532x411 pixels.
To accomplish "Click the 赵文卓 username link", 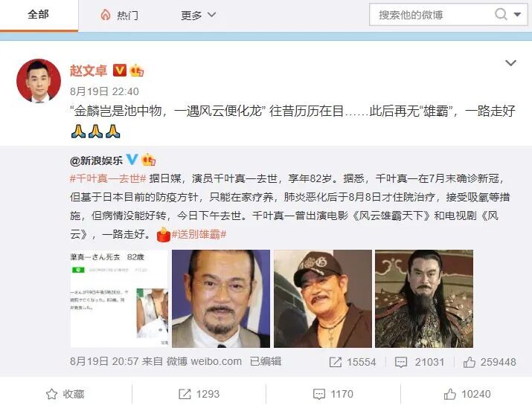I will click(x=89, y=71).
